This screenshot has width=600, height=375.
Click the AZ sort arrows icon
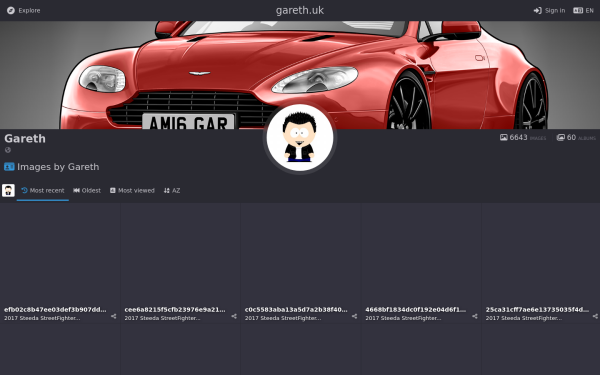click(166, 190)
